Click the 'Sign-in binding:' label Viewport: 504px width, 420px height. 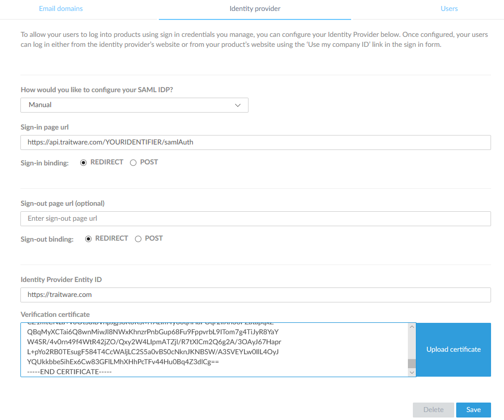click(45, 163)
